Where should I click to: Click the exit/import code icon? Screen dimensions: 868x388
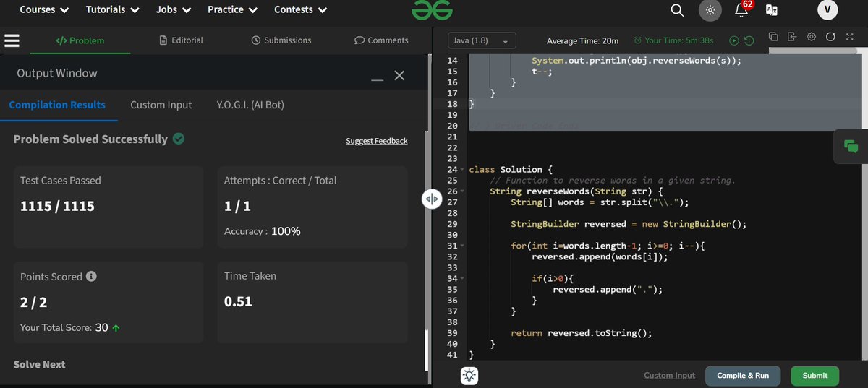click(x=792, y=37)
